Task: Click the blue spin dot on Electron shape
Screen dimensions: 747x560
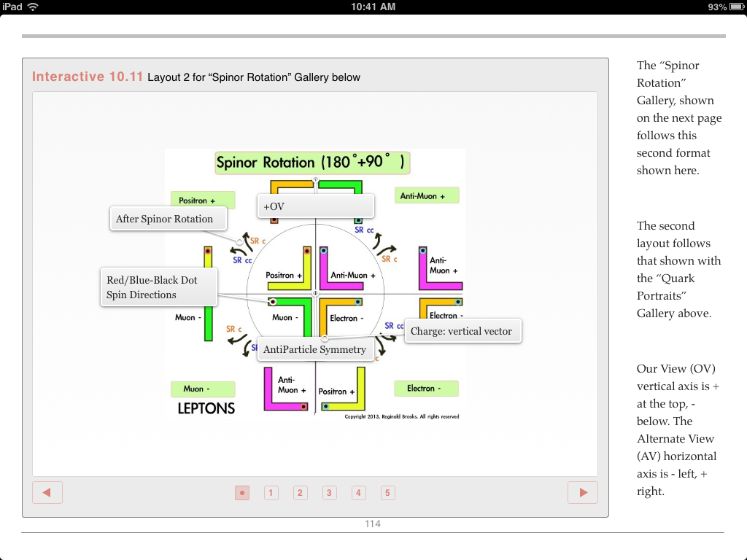Action: tap(357, 301)
